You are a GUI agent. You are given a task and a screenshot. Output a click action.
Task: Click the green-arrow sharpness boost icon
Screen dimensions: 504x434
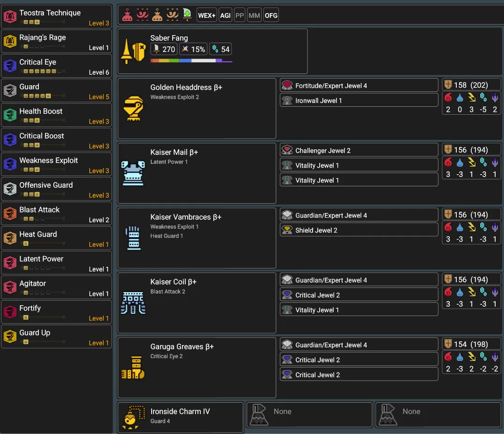(x=187, y=15)
